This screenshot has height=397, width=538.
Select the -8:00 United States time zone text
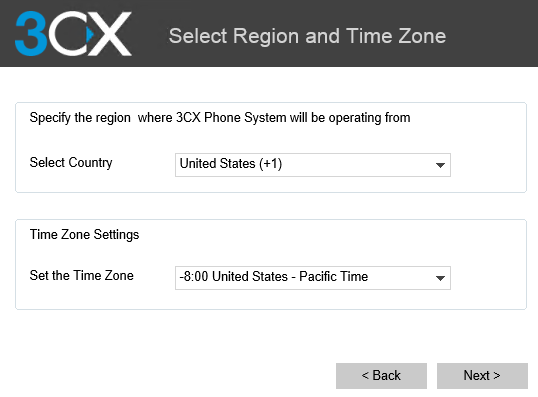click(x=274, y=277)
